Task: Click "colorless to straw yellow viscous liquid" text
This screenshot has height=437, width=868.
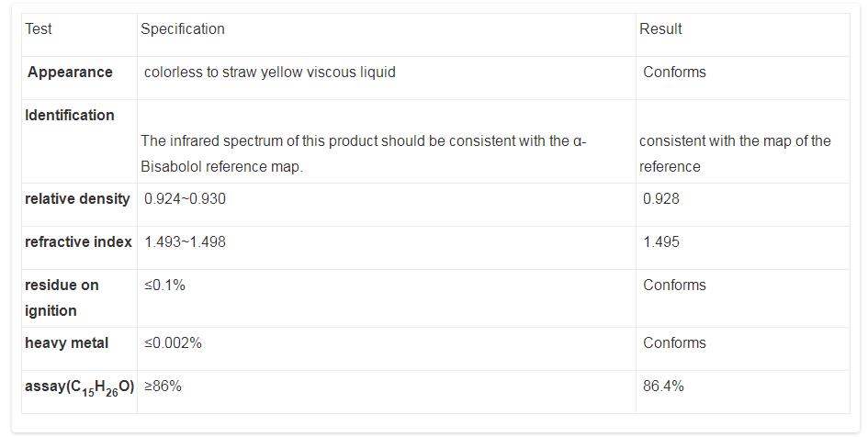Action: 270,73
